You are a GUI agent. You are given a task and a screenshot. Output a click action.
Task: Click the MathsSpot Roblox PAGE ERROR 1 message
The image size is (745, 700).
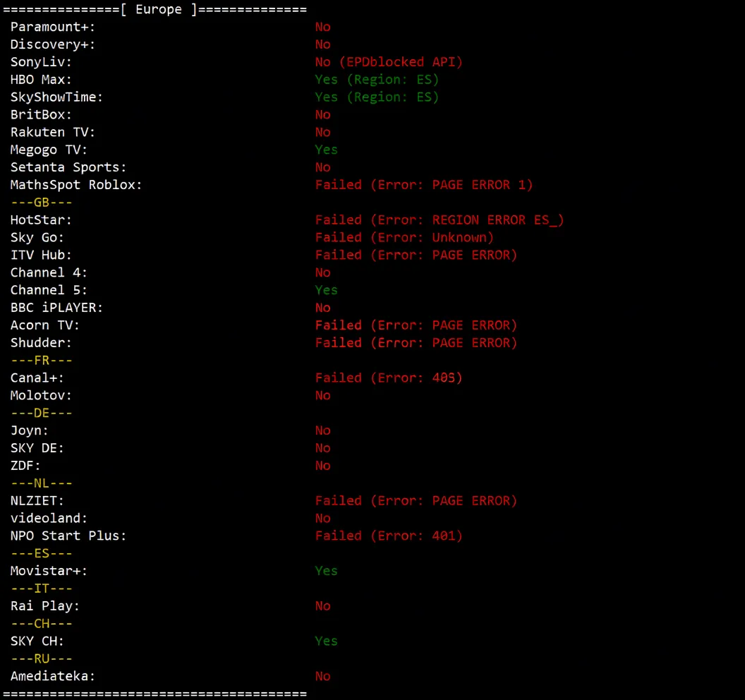tap(424, 185)
